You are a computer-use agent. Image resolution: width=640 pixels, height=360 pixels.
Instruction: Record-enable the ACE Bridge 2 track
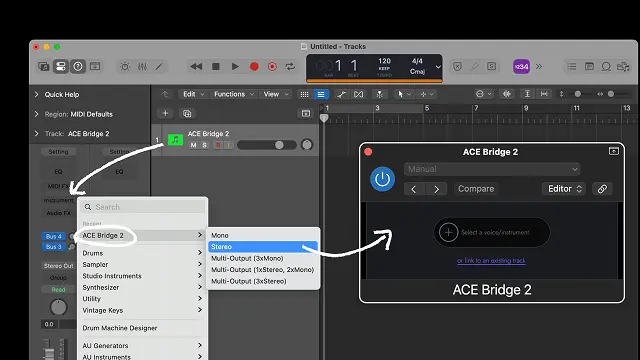[218, 145]
